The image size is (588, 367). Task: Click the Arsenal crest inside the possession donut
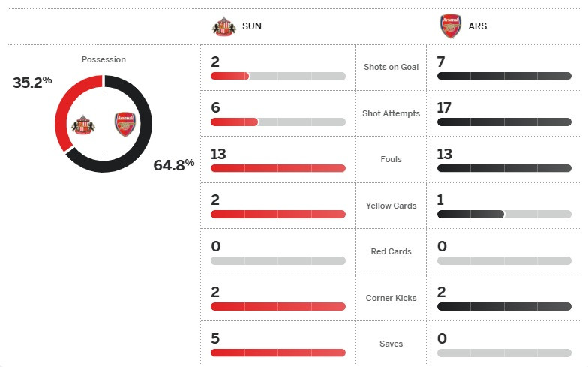(124, 124)
